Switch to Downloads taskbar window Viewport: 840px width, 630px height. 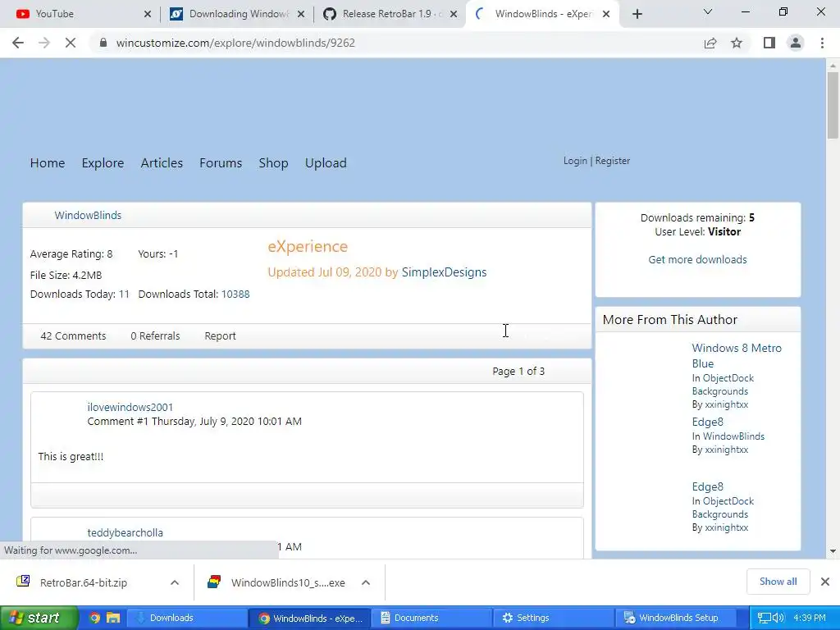pos(188,618)
